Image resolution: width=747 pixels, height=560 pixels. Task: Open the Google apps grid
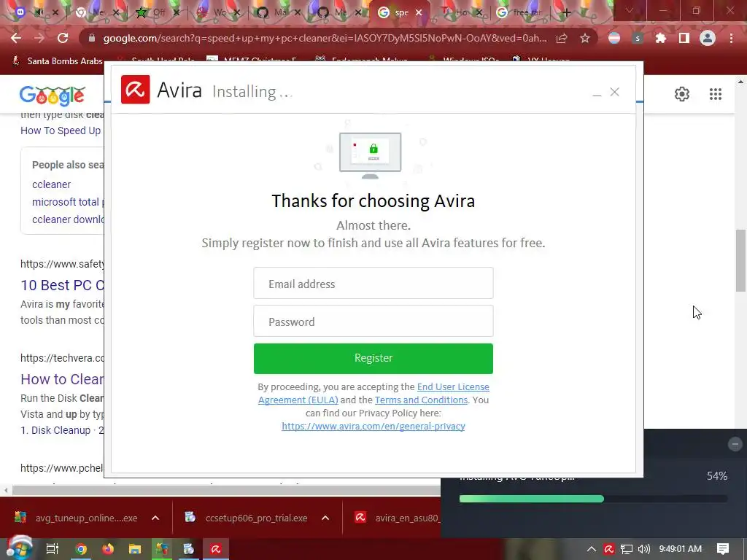click(716, 94)
